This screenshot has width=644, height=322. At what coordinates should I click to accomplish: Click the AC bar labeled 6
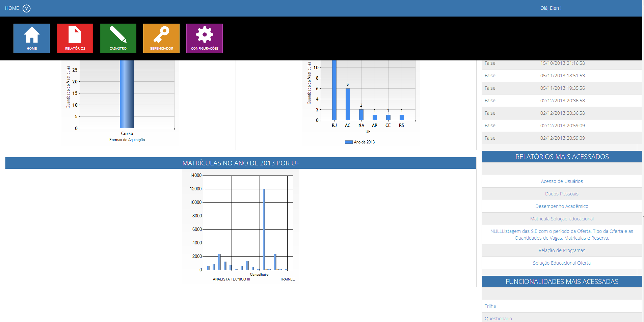pyautogui.click(x=348, y=104)
